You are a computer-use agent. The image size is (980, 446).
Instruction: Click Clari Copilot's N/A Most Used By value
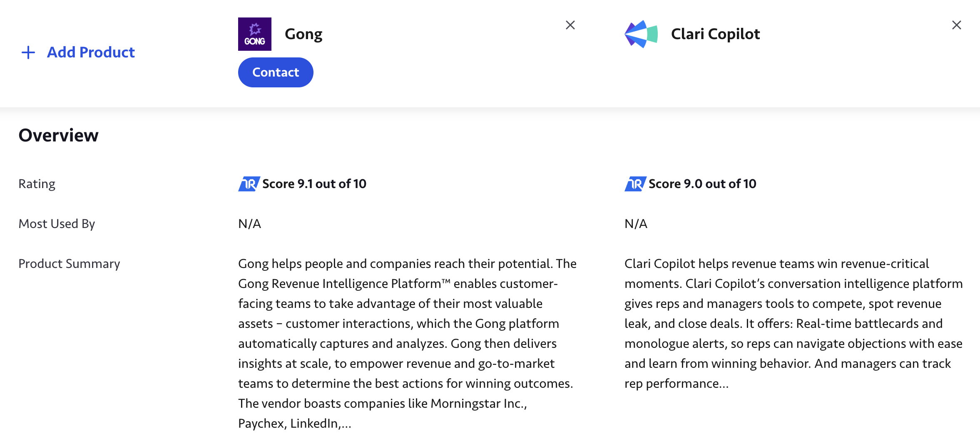point(636,224)
